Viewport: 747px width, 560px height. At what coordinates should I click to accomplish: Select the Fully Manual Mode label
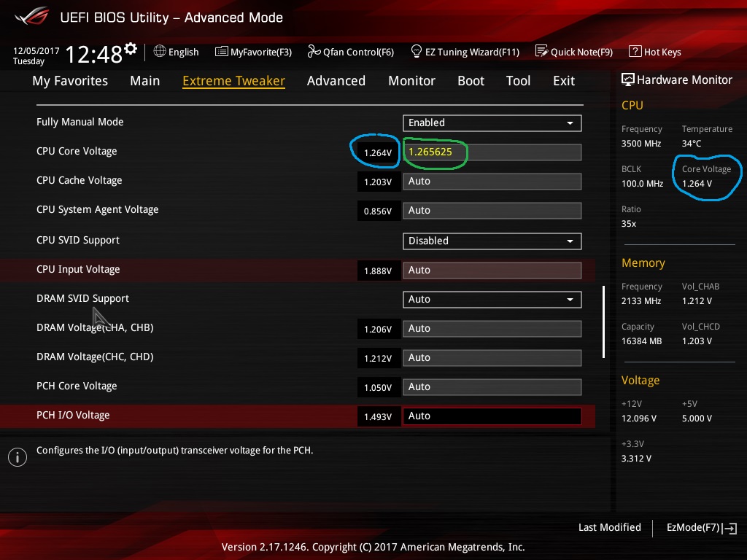point(80,122)
